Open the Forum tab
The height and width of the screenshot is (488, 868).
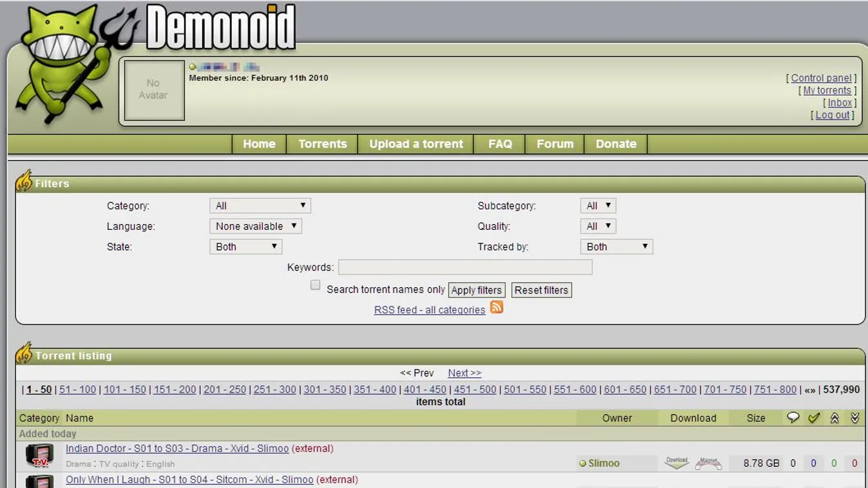click(555, 144)
